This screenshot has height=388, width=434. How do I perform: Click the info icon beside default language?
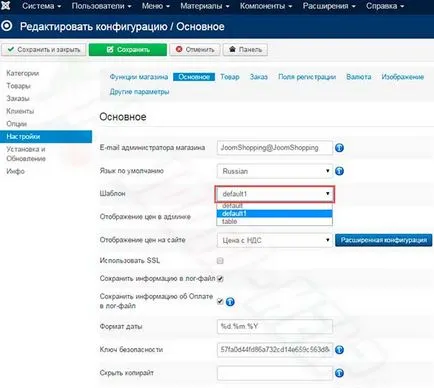[339, 171]
